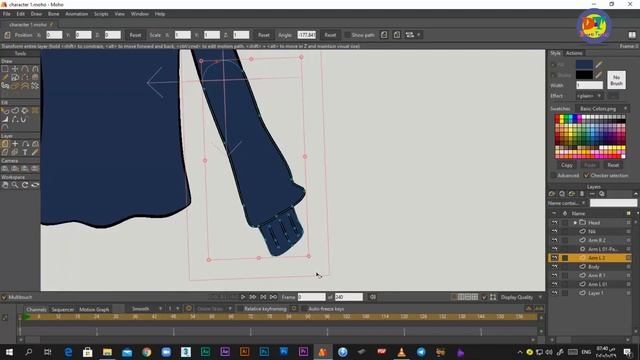Image resolution: width=640 pixels, height=360 pixels.
Task: Open Microsoft Edge from the taskbar
Action: (x=68, y=352)
